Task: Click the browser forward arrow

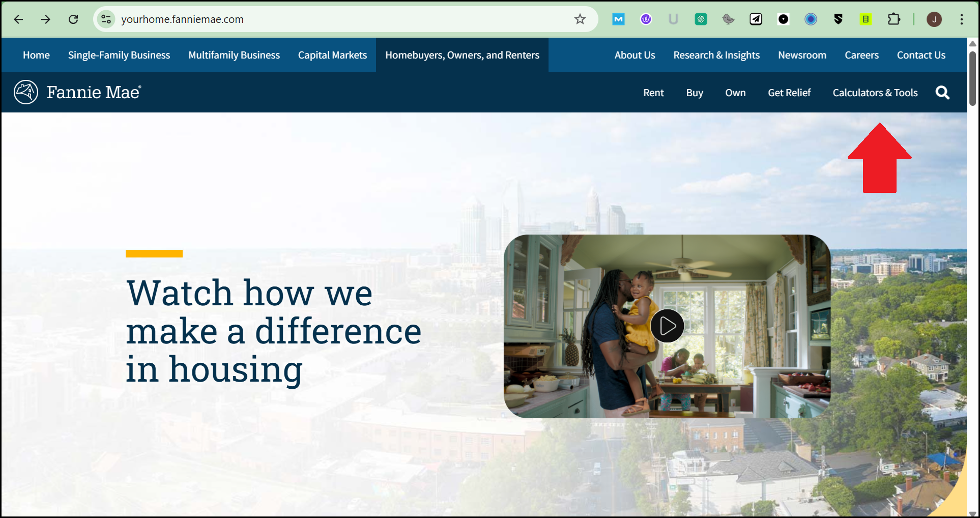Action: (46, 19)
